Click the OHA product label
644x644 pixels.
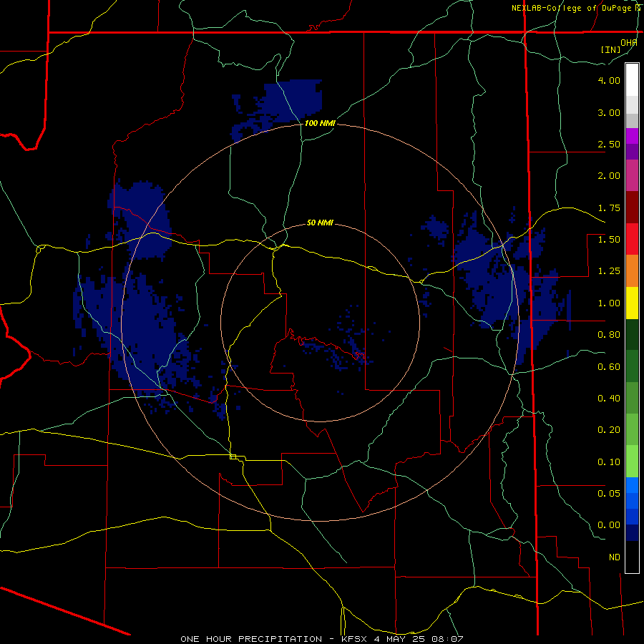point(629,42)
